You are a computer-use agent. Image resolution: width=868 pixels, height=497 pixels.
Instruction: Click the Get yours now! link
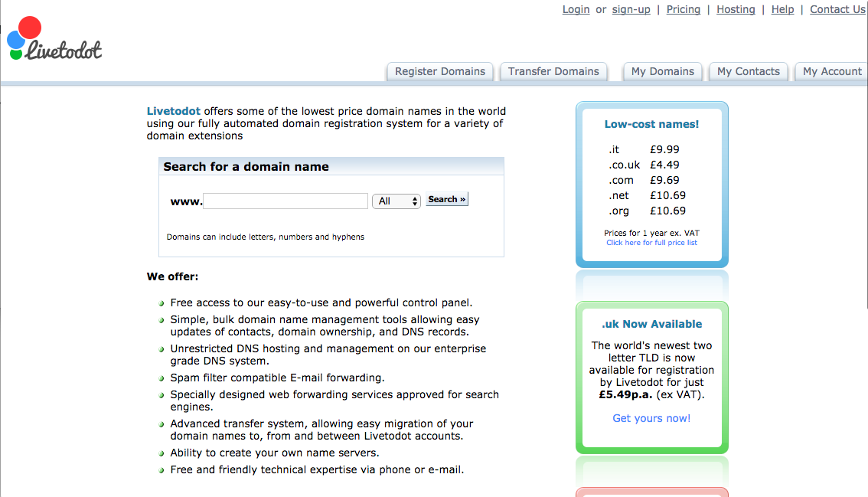[651, 418]
